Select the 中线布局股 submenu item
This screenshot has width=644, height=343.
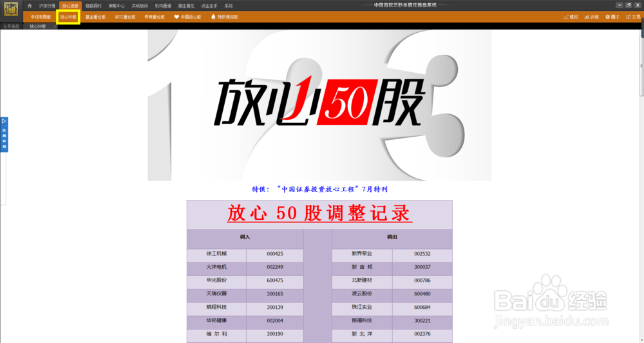(41, 17)
